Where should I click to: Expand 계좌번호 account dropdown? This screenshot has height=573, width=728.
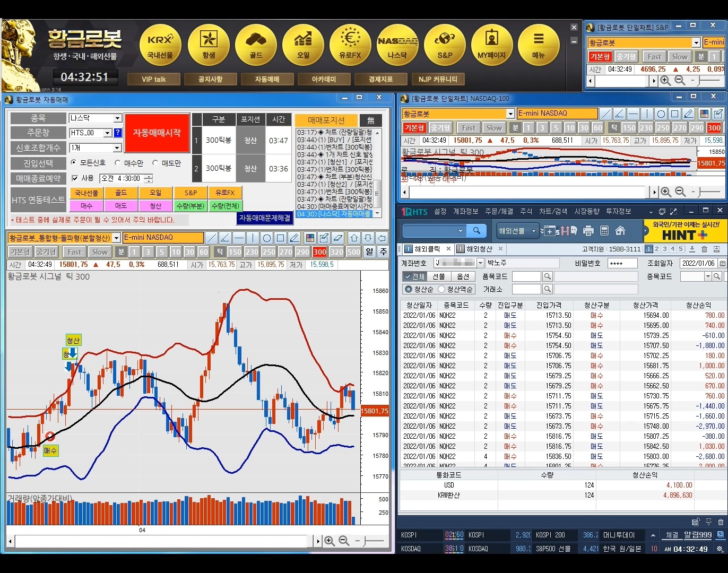click(480, 263)
